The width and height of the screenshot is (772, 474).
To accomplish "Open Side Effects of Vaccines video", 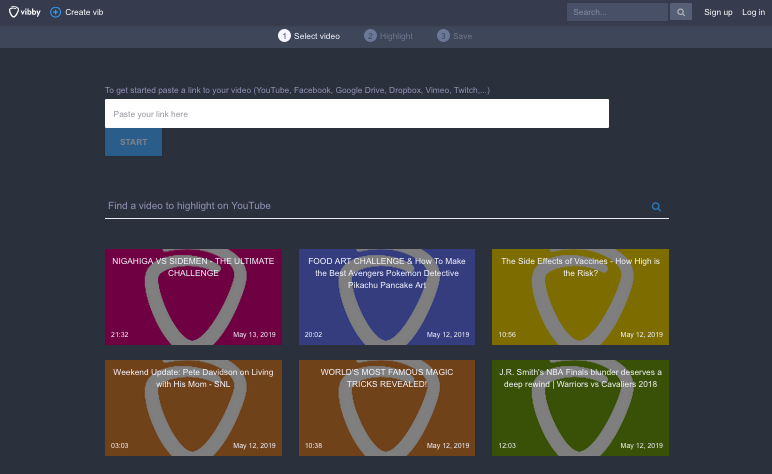I will (x=580, y=297).
